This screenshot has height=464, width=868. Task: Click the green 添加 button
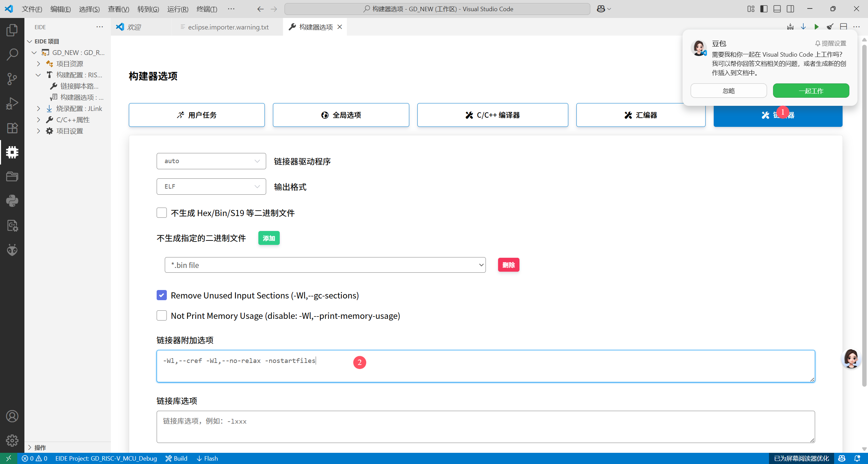269,238
